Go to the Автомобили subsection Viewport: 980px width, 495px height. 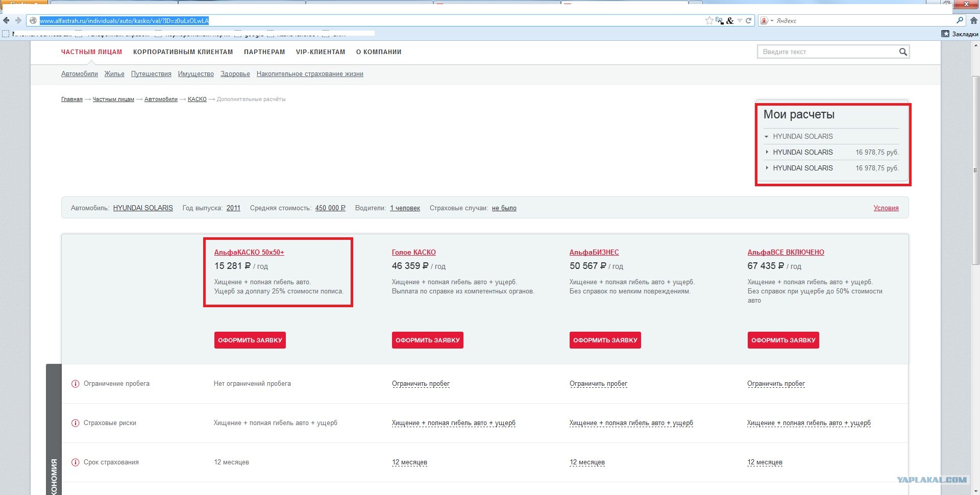80,74
